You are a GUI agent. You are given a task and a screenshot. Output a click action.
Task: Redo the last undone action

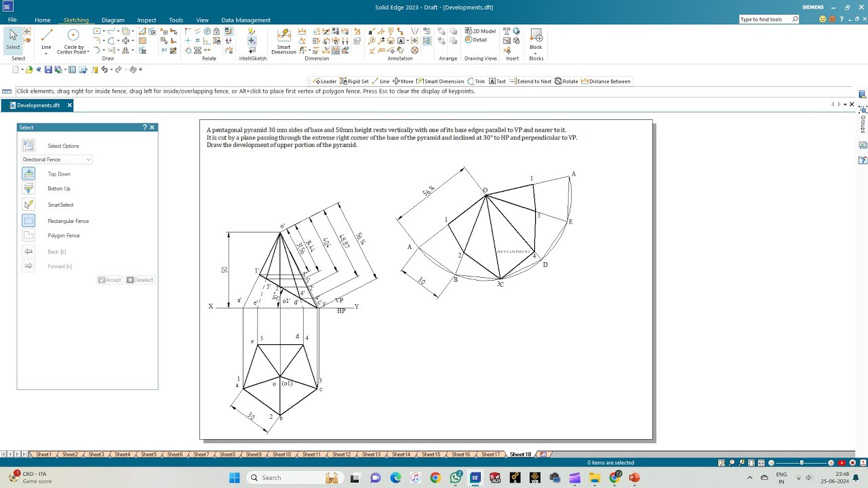[x=118, y=70]
